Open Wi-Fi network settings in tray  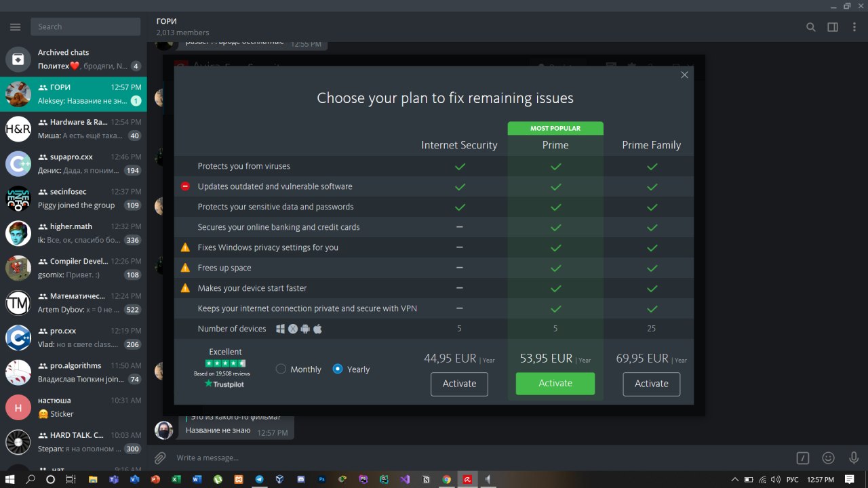pyautogui.click(x=762, y=479)
